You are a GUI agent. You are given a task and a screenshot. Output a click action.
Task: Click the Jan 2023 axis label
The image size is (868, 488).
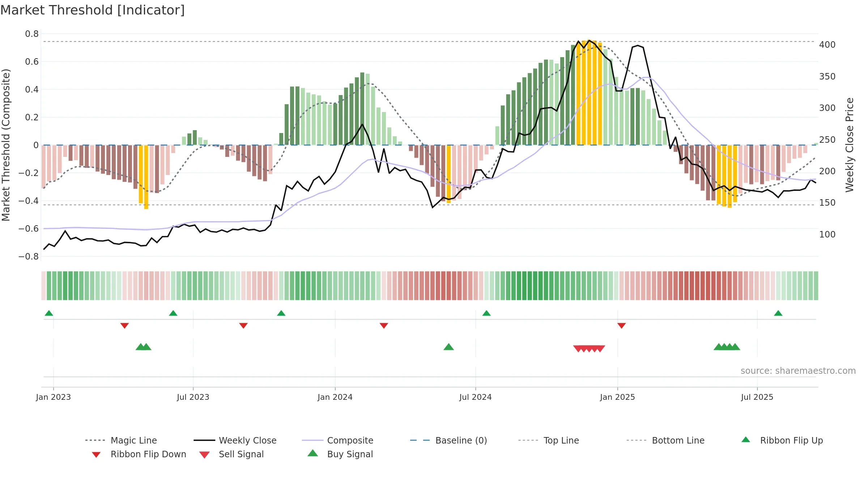click(54, 397)
